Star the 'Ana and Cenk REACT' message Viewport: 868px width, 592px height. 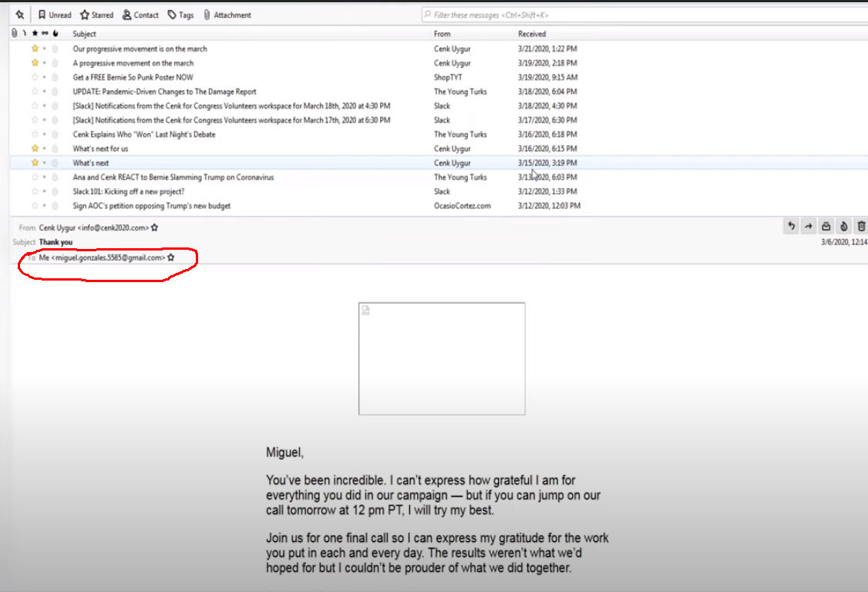(35, 177)
